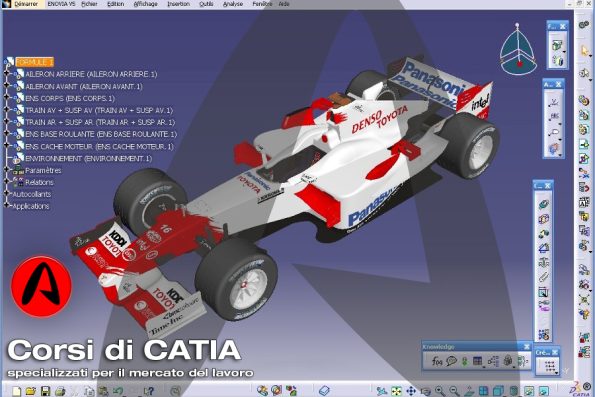Click the New document icon

[x=16, y=391]
